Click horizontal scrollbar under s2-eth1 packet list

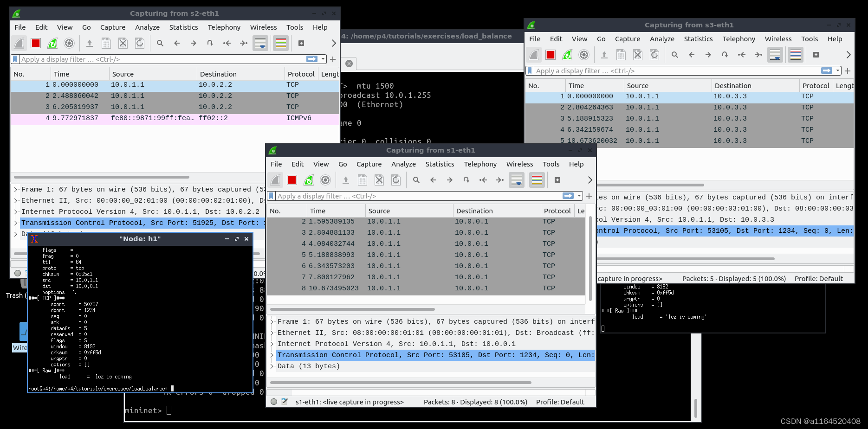[102, 177]
